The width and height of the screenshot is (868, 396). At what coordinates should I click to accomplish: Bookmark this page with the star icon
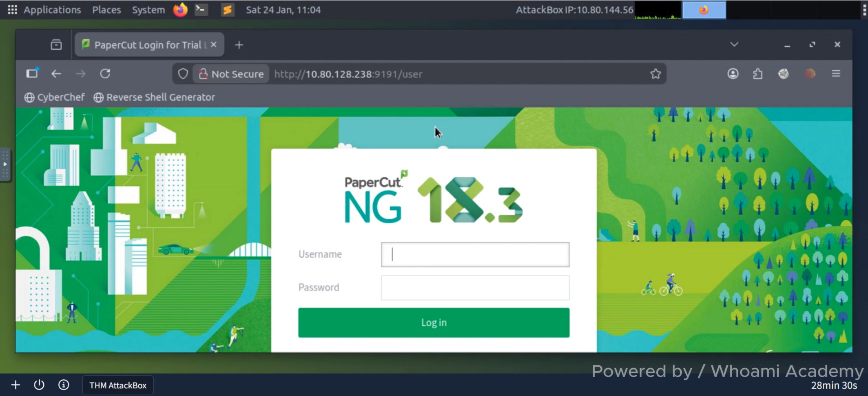[655, 74]
